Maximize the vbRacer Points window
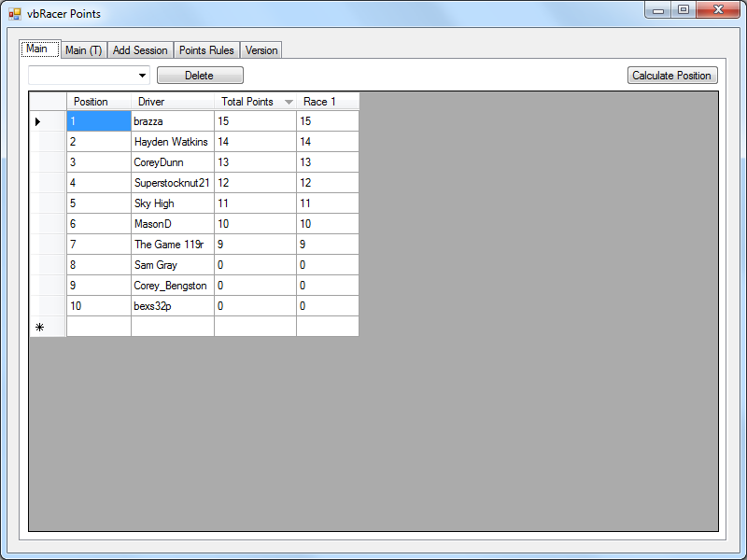Viewport: 747px width, 560px height. 684,10
